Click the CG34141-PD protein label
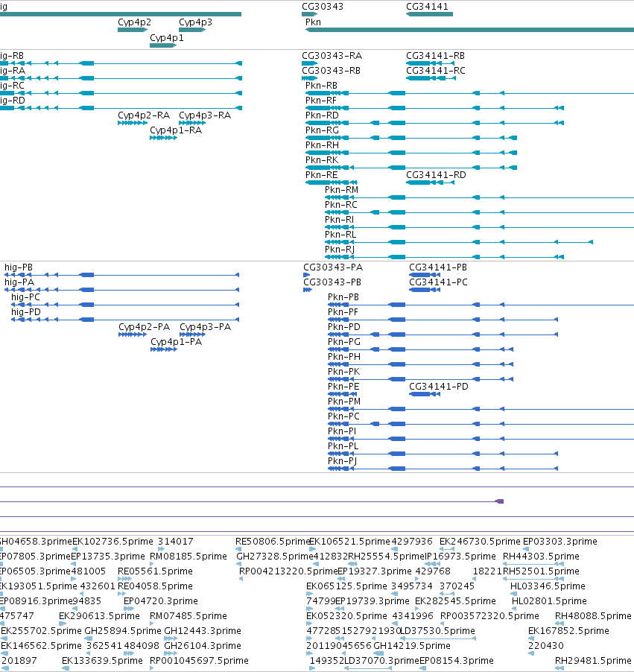The height and width of the screenshot is (672, 634). 439,387
